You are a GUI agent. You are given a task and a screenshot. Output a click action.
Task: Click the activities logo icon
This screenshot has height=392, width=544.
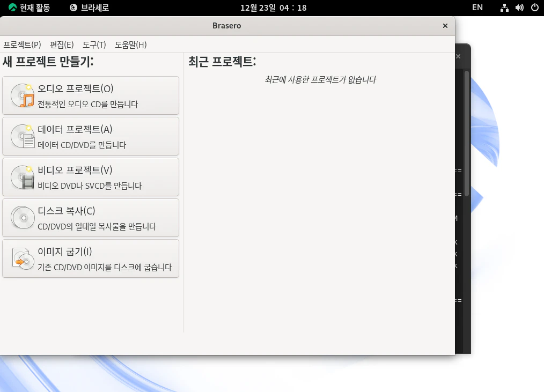pos(12,8)
